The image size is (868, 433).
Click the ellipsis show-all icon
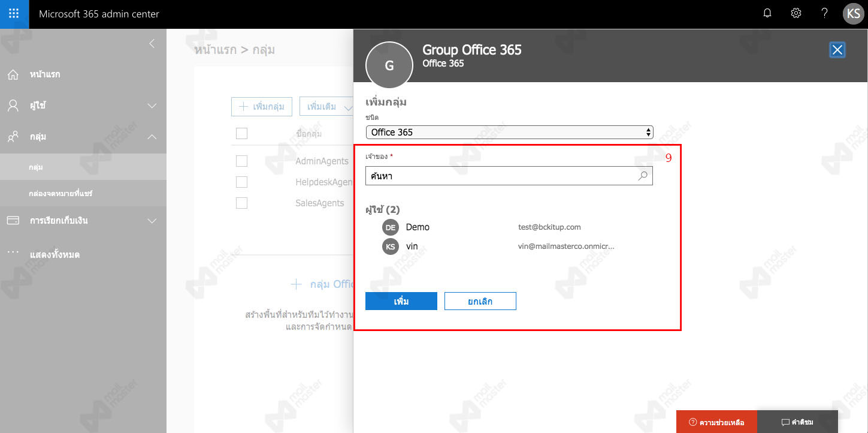pyautogui.click(x=13, y=252)
